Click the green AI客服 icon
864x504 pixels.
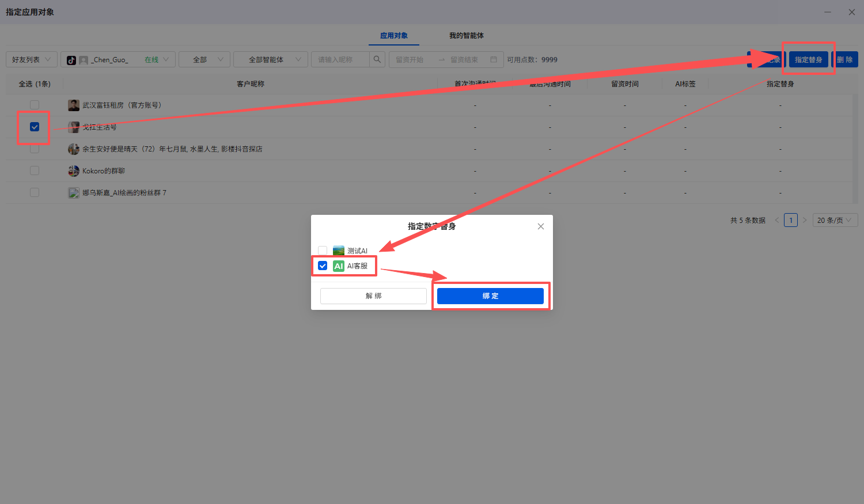(339, 266)
